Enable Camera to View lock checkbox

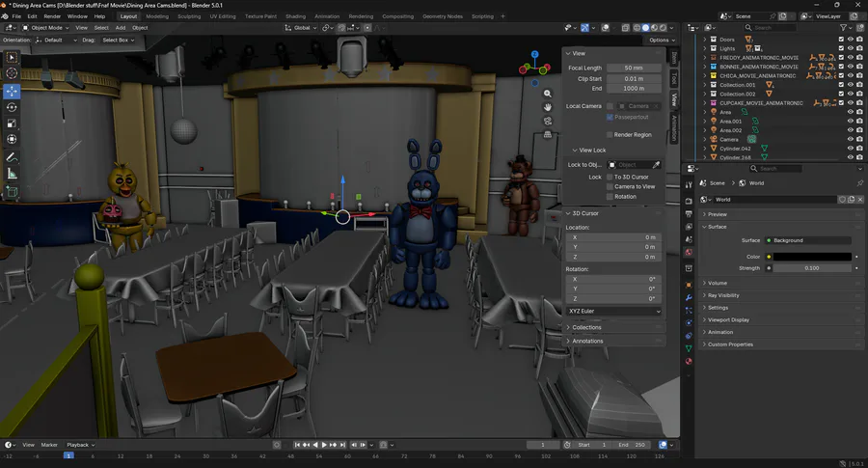610,186
